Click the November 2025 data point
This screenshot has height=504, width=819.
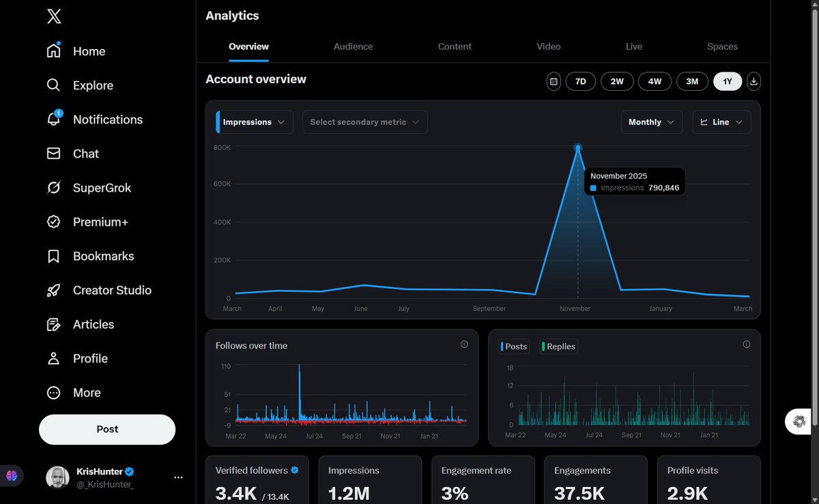tap(578, 147)
